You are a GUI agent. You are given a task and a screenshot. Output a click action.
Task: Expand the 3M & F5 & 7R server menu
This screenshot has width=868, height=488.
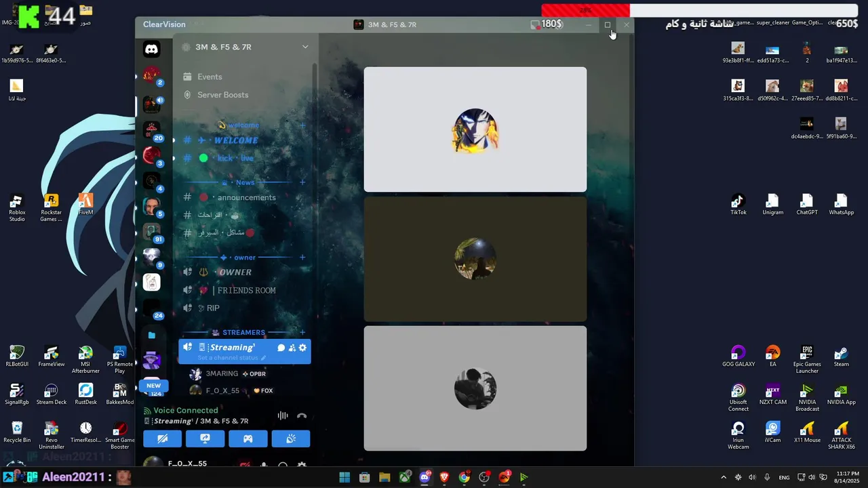(x=305, y=47)
